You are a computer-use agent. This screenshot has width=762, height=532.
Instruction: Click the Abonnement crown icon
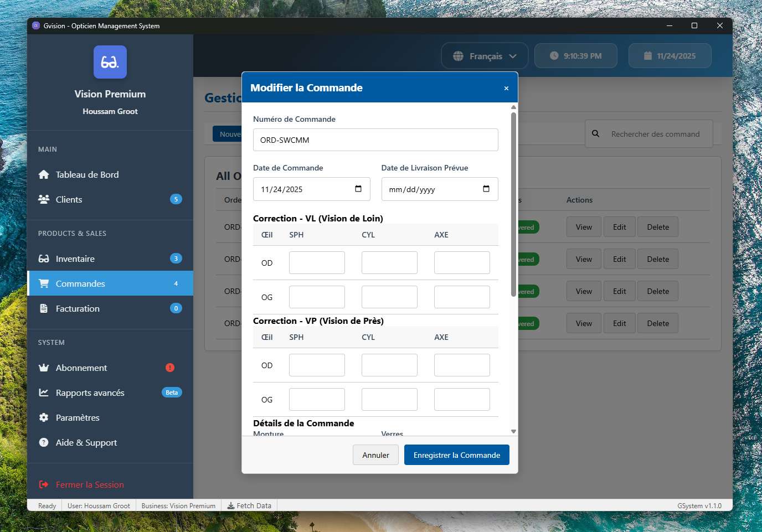point(44,368)
